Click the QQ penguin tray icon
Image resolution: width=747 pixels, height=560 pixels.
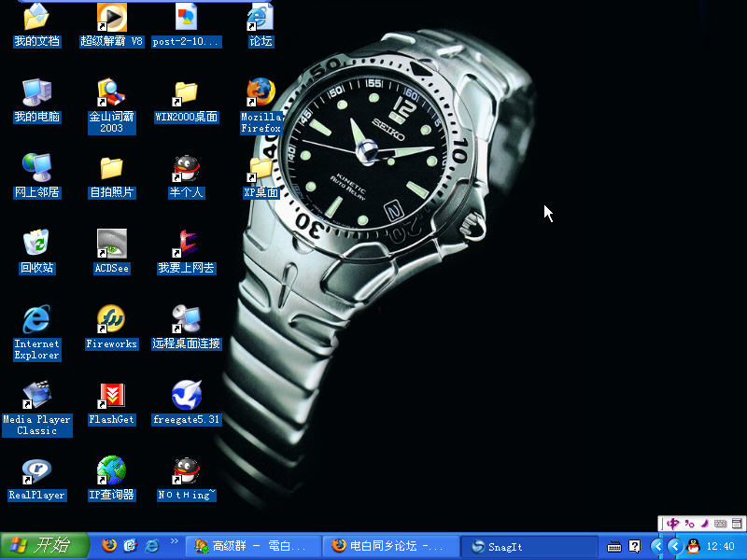pos(692,546)
